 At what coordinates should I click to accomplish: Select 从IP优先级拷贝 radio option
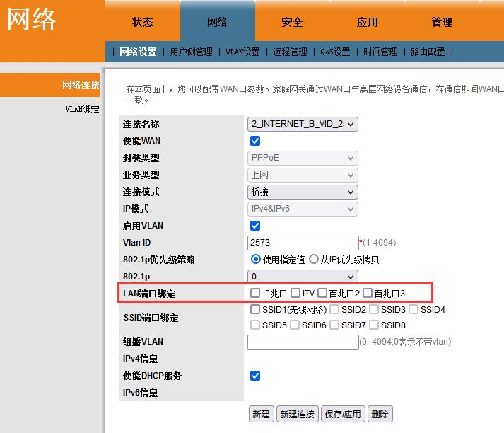tap(314, 260)
